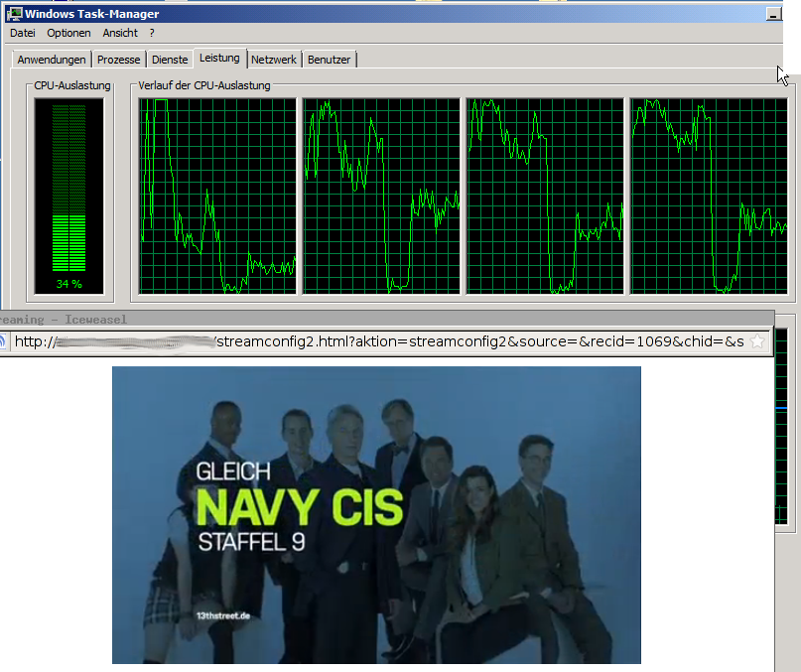Click the Navy CIS video stream
Viewport: 801px width, 672px height.
(x=376, y=515)
